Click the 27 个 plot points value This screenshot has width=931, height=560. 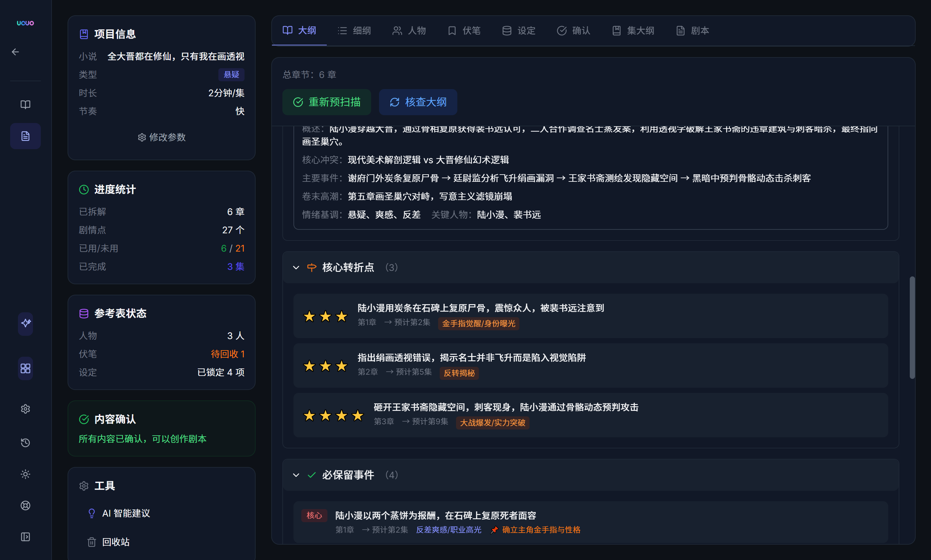coord(233,230)
